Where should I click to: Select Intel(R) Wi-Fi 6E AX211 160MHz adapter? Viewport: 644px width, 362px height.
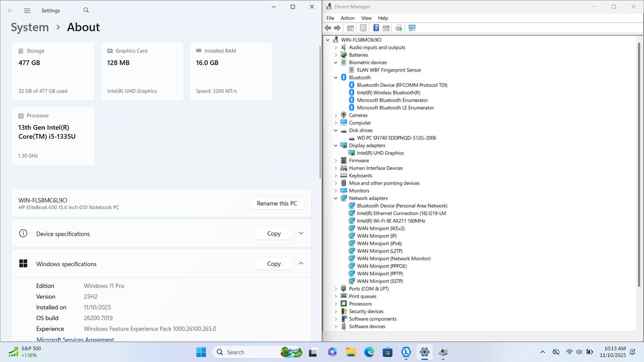coord(391,221)
